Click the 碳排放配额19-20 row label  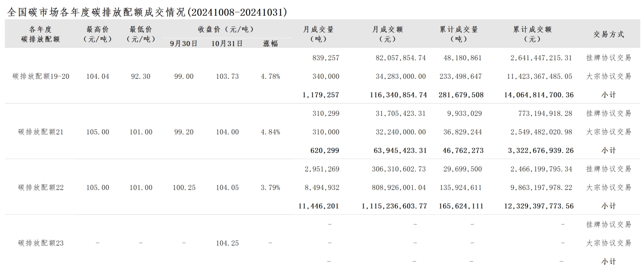click(41, 76)
